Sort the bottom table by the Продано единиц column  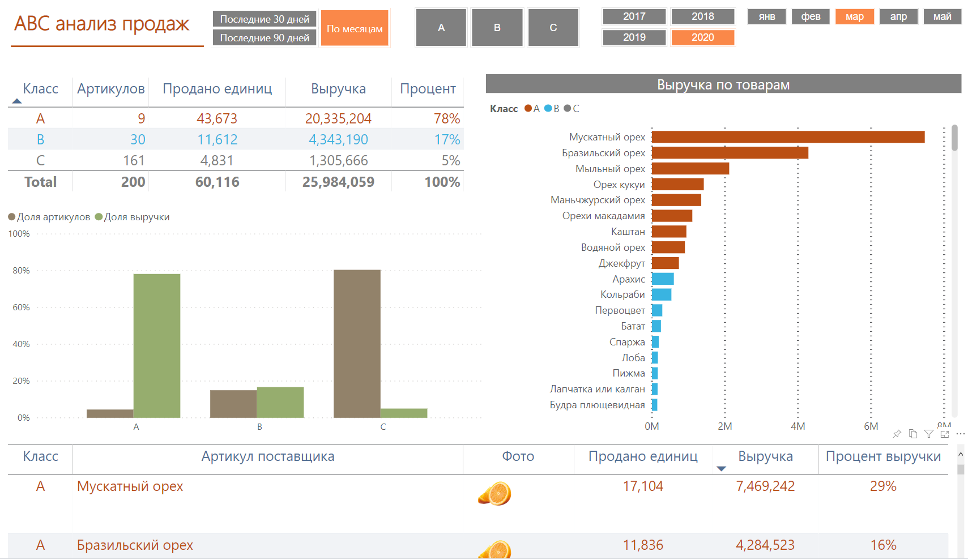pyautogui.click(x=643, y=456)
